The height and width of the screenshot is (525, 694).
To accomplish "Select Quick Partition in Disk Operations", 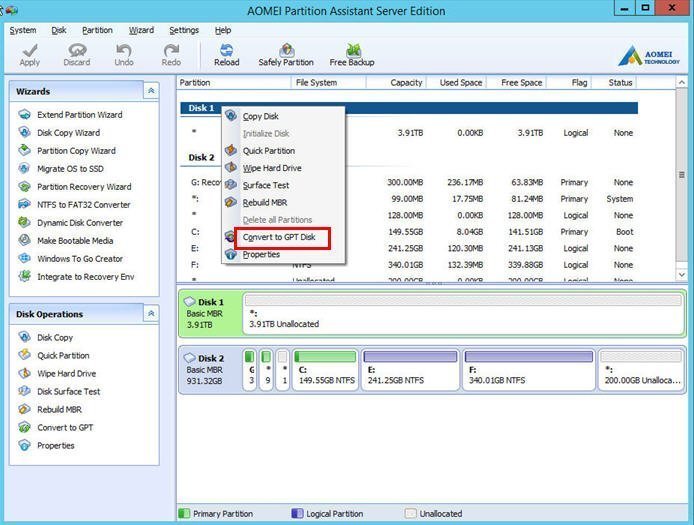I will point(54,355).
